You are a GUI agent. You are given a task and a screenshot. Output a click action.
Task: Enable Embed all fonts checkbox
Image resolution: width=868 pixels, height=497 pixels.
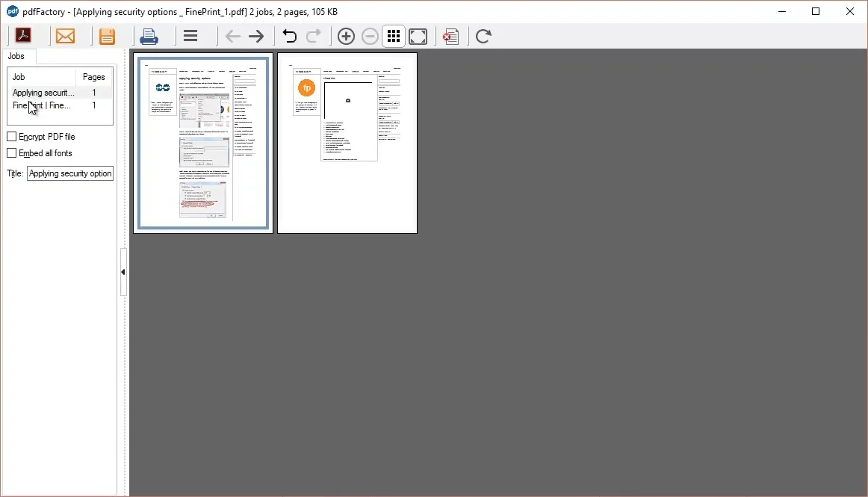tap(12, 153)
